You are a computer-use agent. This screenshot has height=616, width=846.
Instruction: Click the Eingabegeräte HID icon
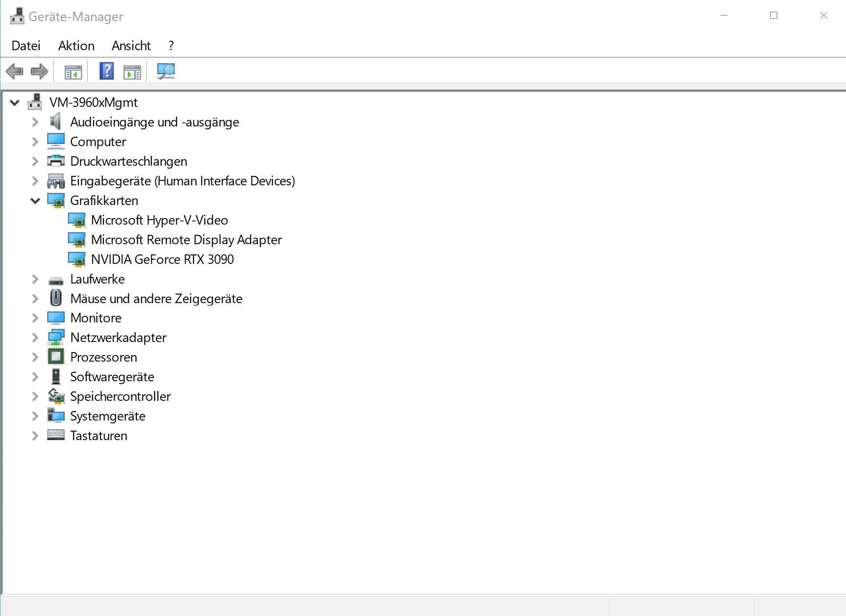coord(56,181)
